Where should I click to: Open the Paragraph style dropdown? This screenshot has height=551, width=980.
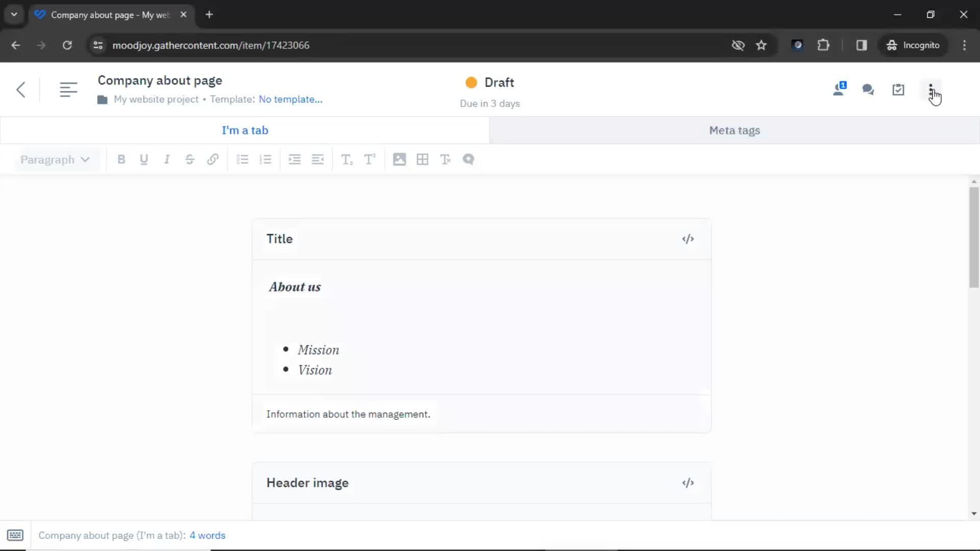[x=54, y=160]
